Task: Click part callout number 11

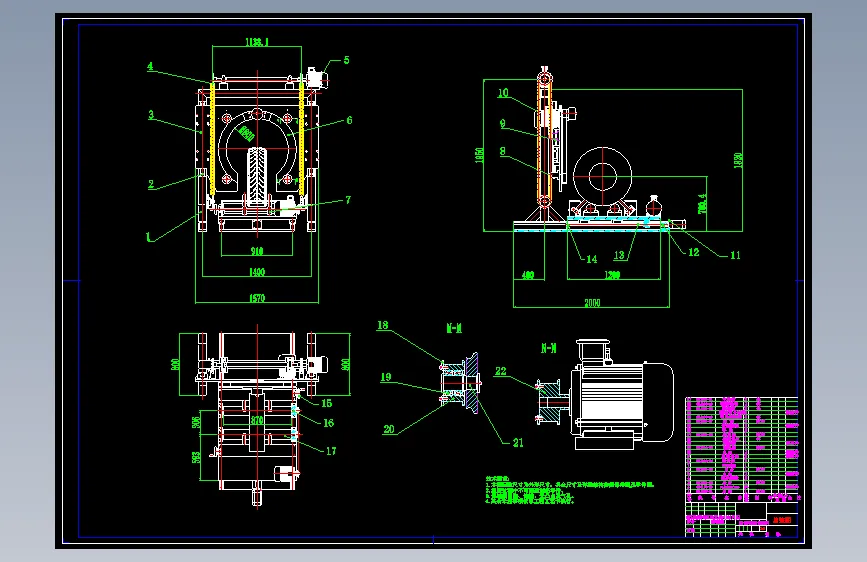Action: pos(735,255)
